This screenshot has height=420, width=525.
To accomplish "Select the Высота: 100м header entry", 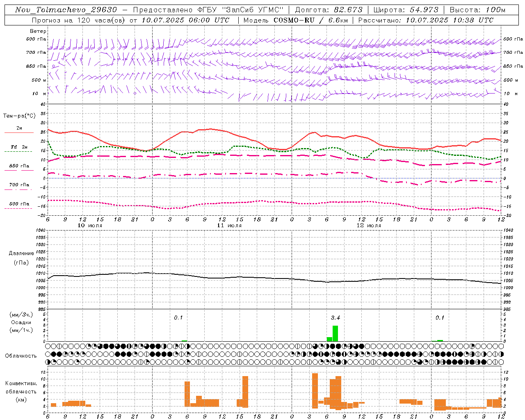I will pyautogui.click(x=478, y=10).
